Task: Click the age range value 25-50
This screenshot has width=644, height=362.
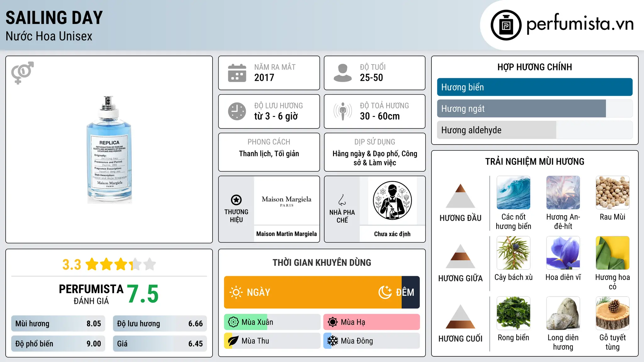Action: tap(371, 78)
